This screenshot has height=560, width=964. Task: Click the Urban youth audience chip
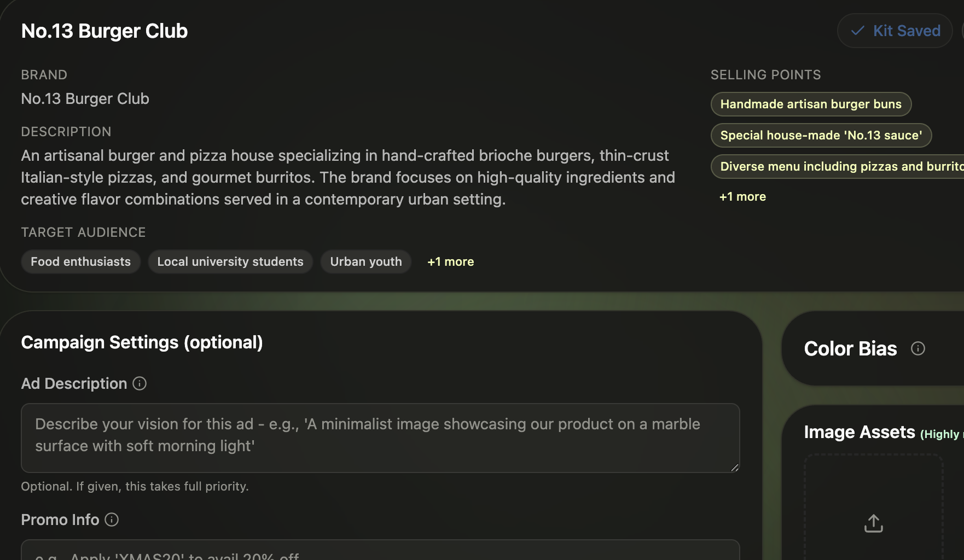tap(366, 262)
